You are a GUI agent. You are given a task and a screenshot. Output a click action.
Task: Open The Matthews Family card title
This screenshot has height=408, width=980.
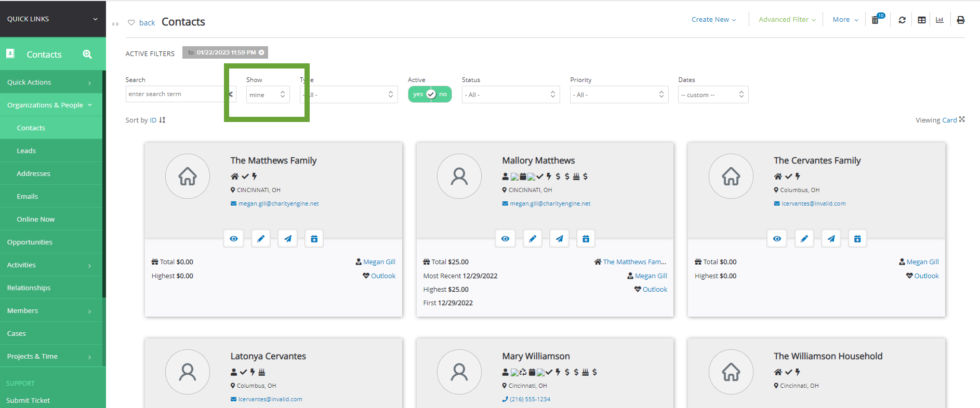[273, 160]
